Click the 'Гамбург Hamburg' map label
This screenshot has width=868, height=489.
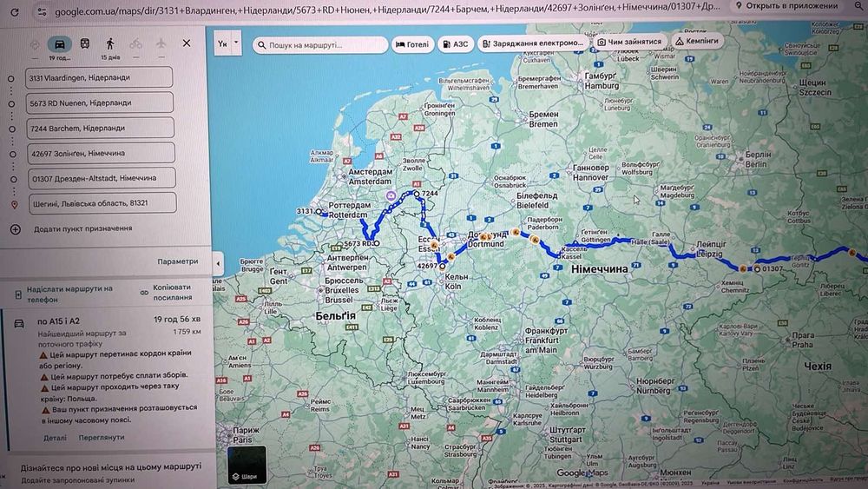(x=602, y=81)
